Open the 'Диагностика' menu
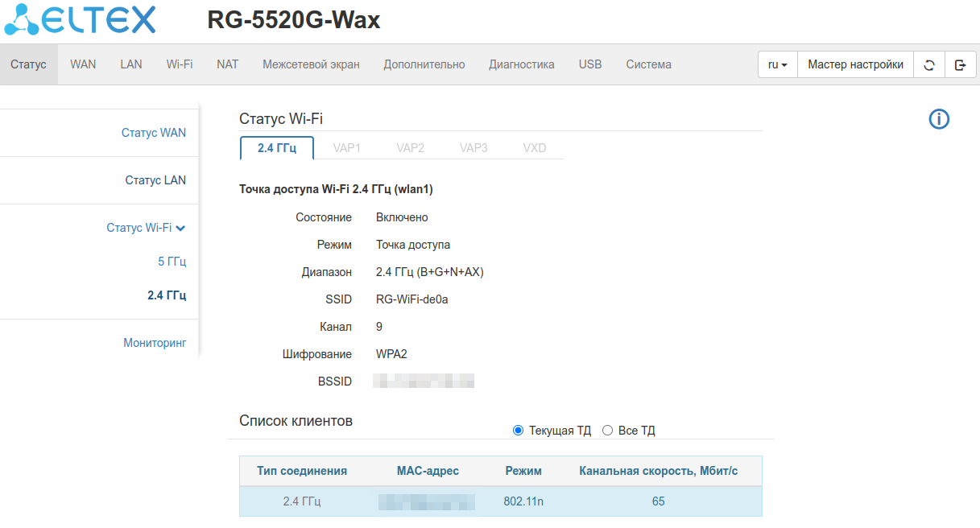 click(521, 64)
